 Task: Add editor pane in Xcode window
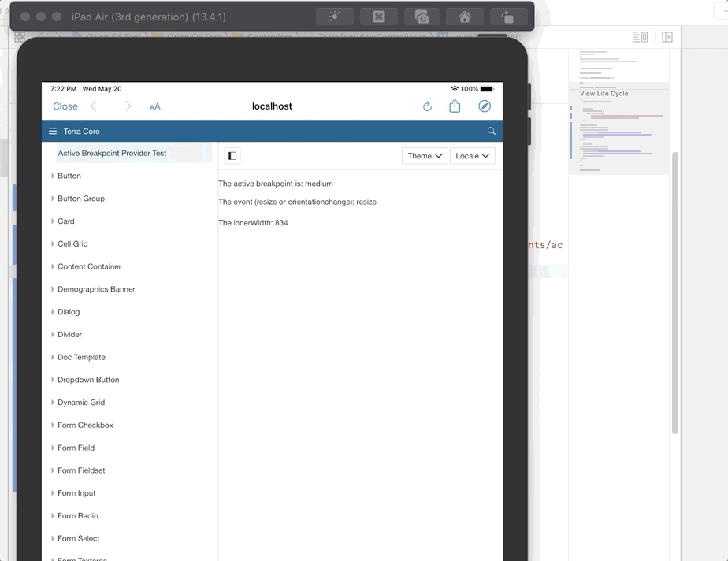667,37
